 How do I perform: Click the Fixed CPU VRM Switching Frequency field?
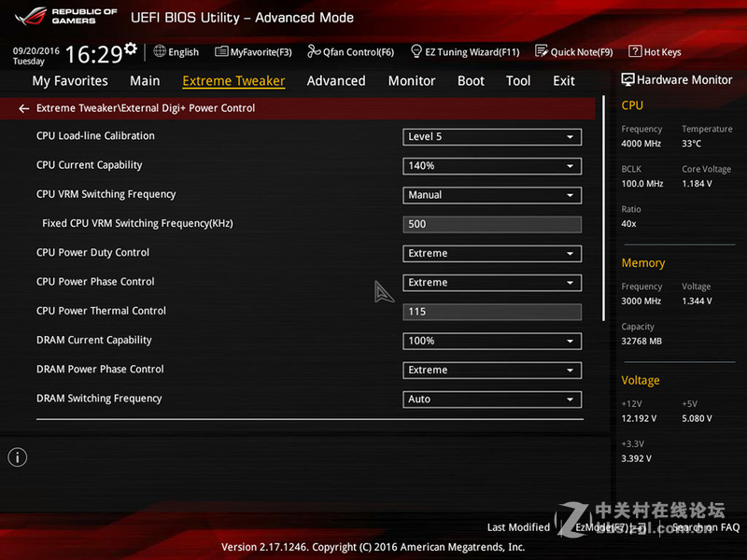pyautogui.click(x=492, y=224)
